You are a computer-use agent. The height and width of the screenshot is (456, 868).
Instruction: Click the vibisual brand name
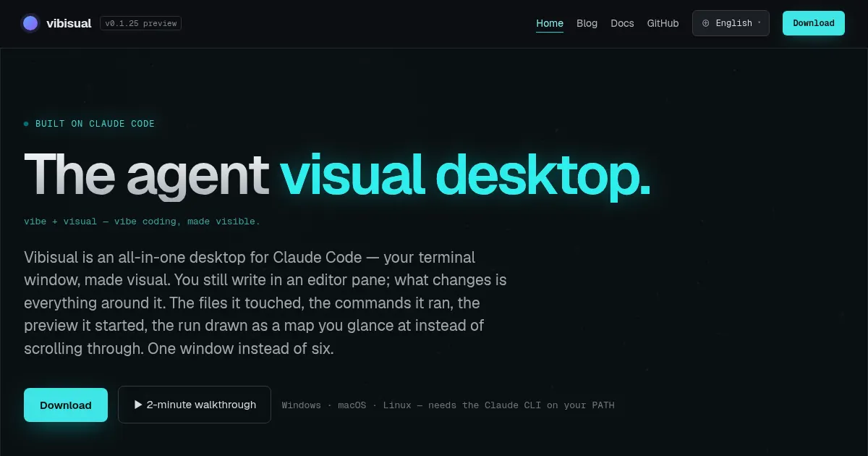pos(69,23)
